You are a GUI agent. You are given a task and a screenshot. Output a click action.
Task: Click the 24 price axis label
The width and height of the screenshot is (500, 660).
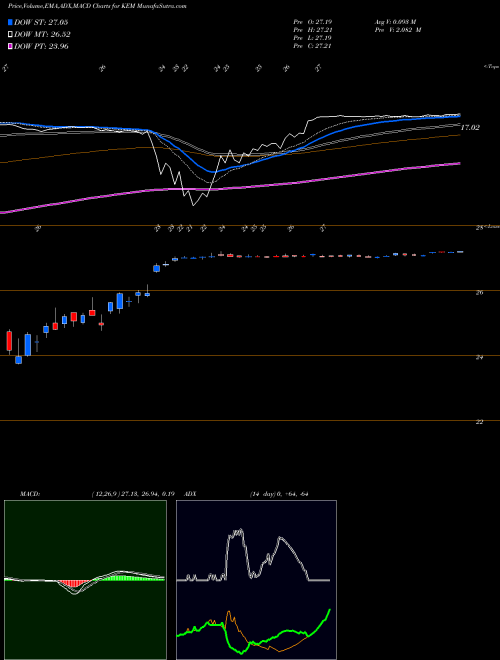click(x=479, y=357)
